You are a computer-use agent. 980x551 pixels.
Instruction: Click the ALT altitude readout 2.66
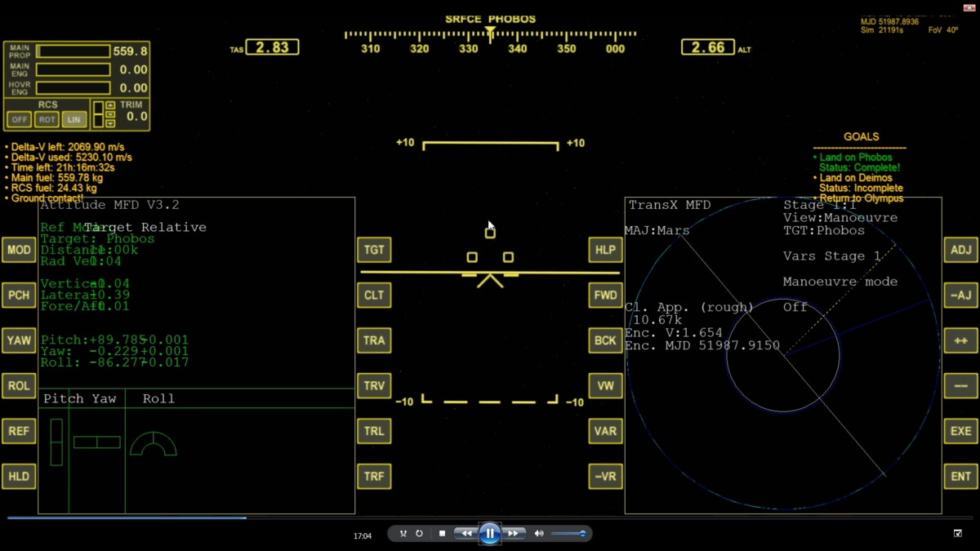tap(708, 47)
